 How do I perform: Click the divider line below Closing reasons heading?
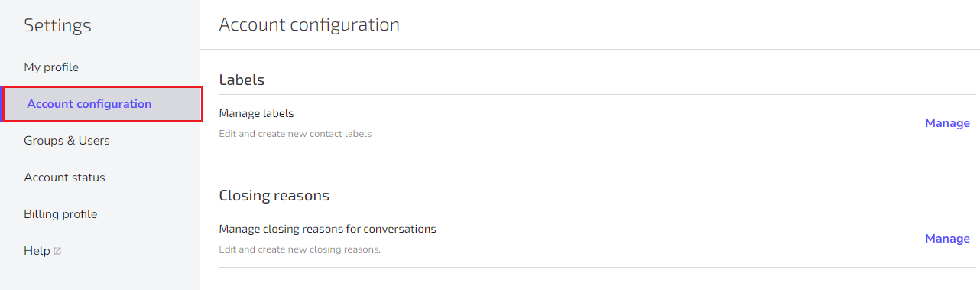[x=597, y=210]
